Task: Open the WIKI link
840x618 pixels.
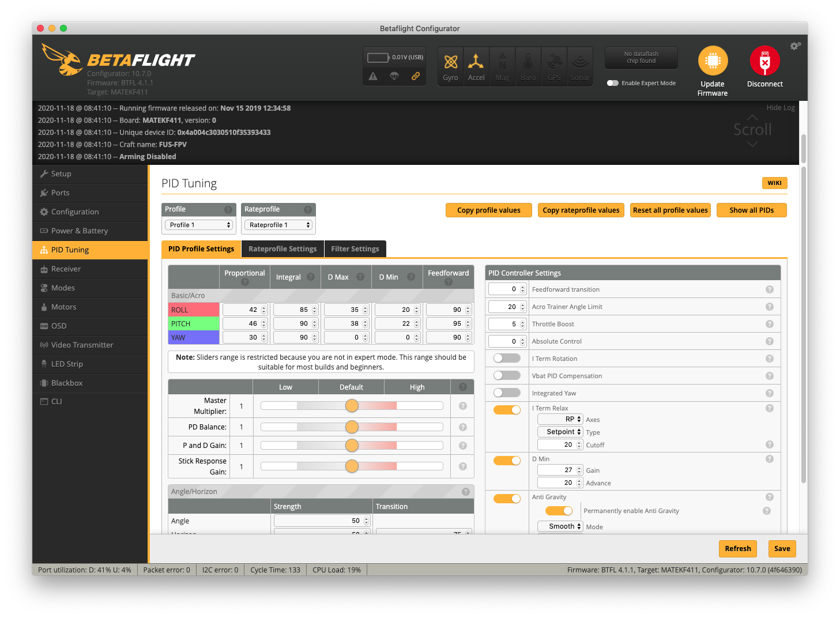Action: click(774, 183)
